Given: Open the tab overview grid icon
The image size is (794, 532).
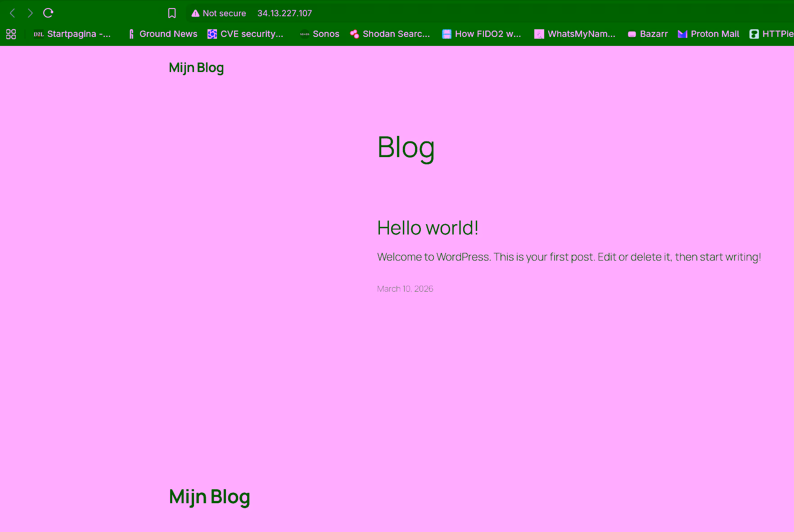Looking at the screenshot, I should 11,34.
